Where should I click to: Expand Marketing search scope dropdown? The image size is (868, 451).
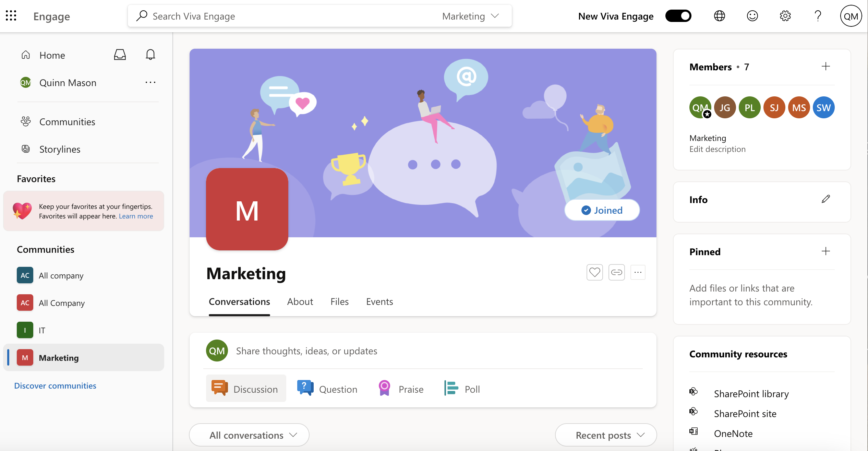click(470, 16)
